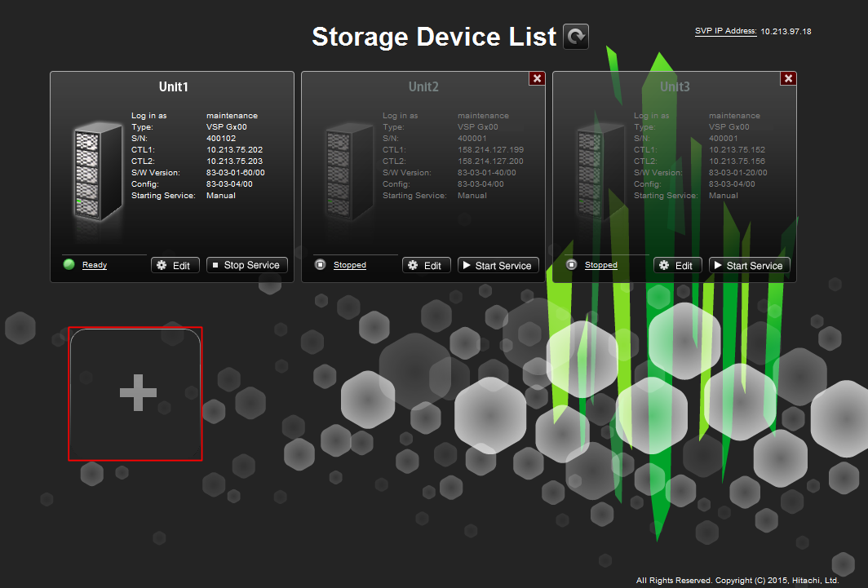Select Unit1 CTL2 address 10.213.75.203
Screen dimensions: 868x588
point(235,161)
